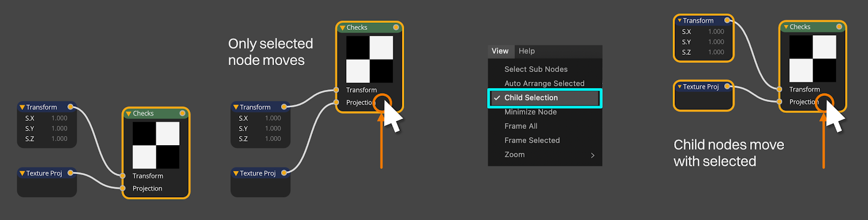Viewport: 868px width, 220px height.
Task: Pick the Frame Selected option
Action: tap(532, 140)
